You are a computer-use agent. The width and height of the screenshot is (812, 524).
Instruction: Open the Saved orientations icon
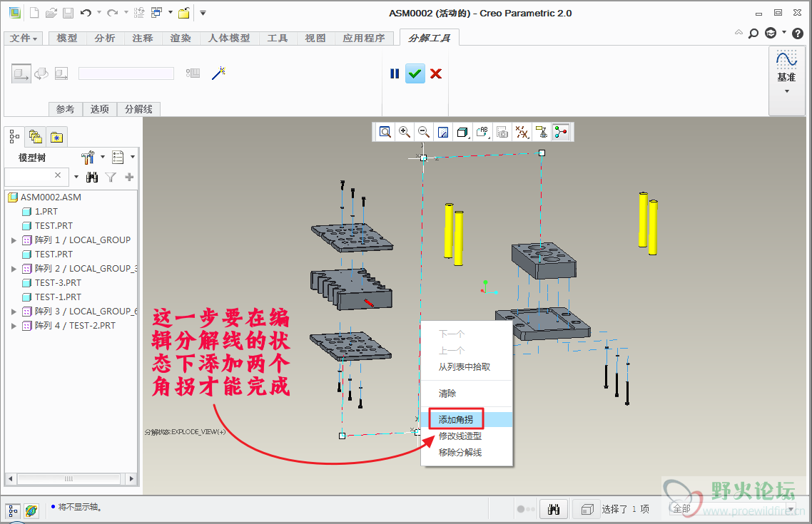click(x=482, y=133)
